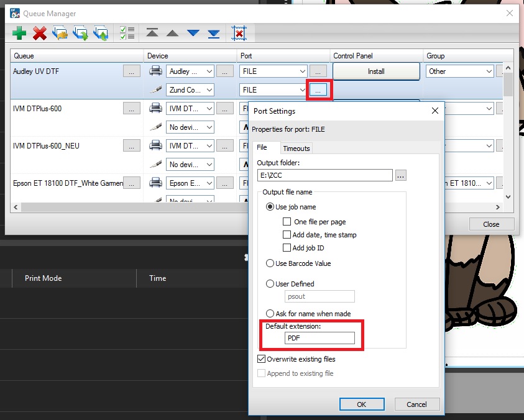This screenshot has height=420, width=524.
Task: Open the Zund Co... cutter device dropdown
Action: (190, 90)
